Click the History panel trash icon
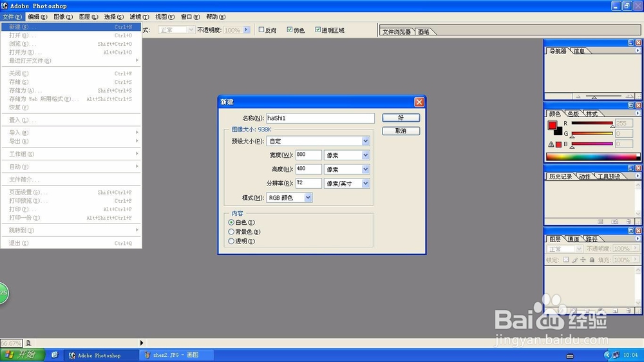 pyautogui.click(x=629, y=222)
